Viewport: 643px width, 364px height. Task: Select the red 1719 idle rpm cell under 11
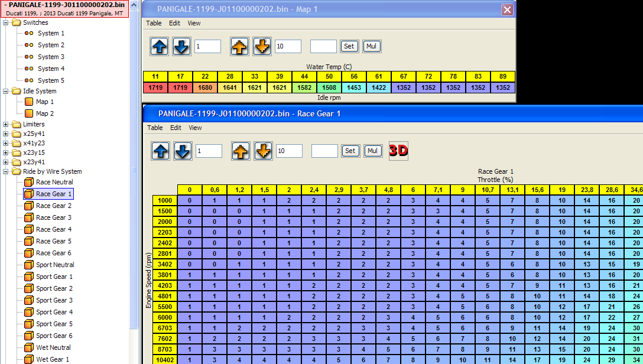pyautogui.click(x=155, y=87)
